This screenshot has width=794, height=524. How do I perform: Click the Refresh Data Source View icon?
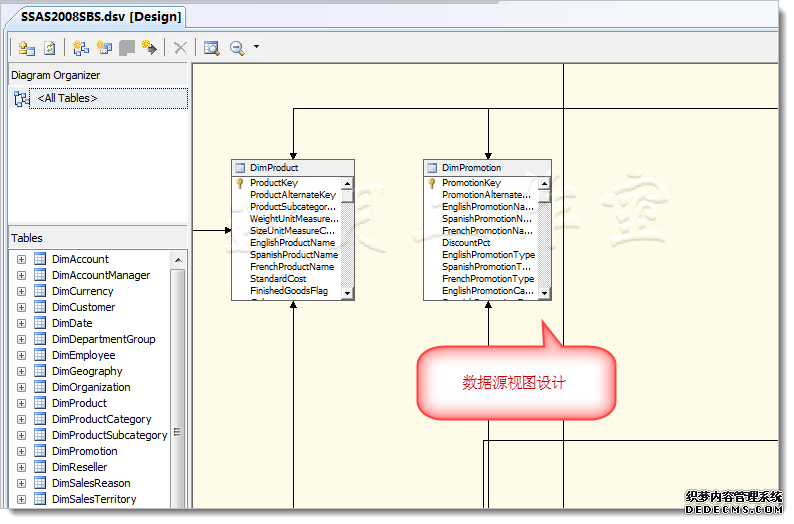[49, 47]
